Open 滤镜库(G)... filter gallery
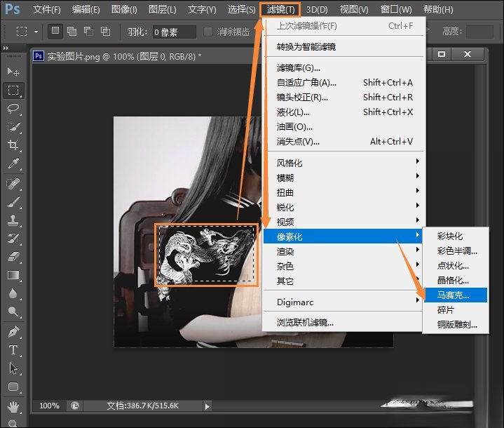The image size is (504, 428). coord(343,68)
